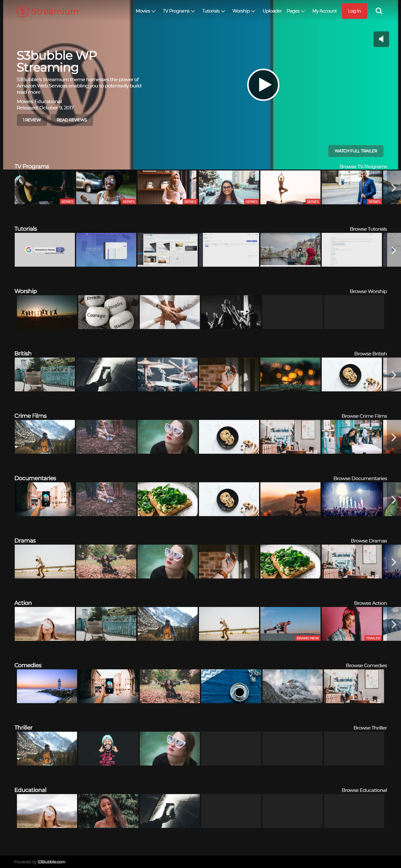Open the Browse TV Programs link

[363, 166]
